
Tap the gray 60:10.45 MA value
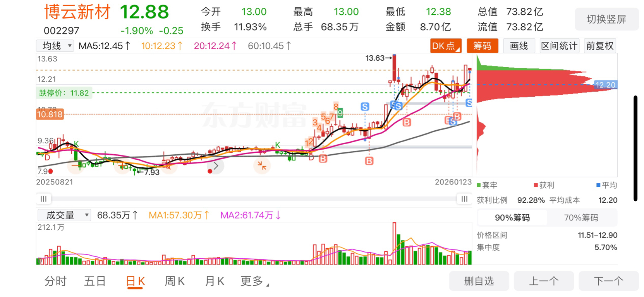(x=270, y=46)
